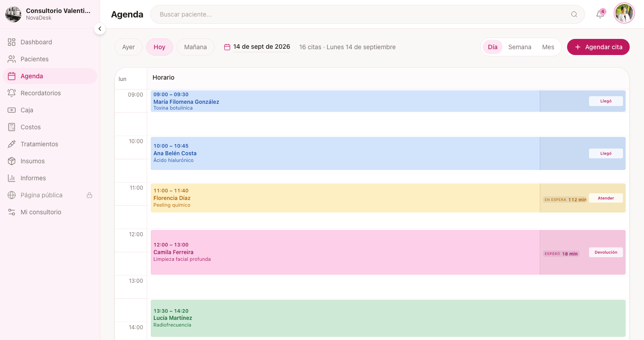Open Mi consultorio settings sliders icon
The height and width of the screenshot is (340, 644).
[x=12, y=212]
